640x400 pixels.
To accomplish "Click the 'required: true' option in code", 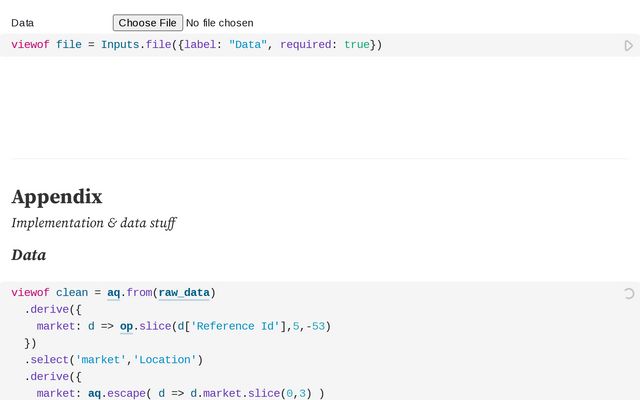I will 325,45.
